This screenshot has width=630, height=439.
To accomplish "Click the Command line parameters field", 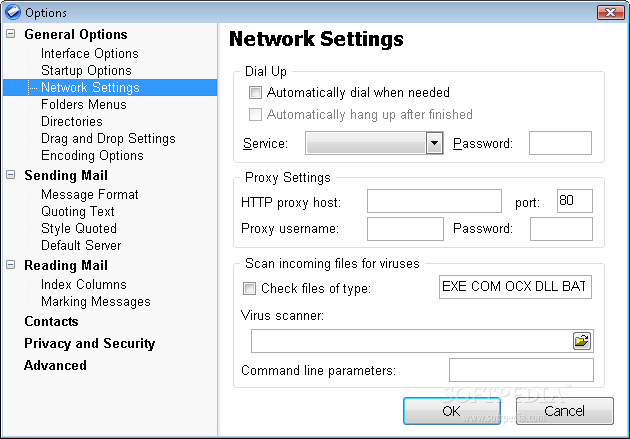I will tap(521, 370).
